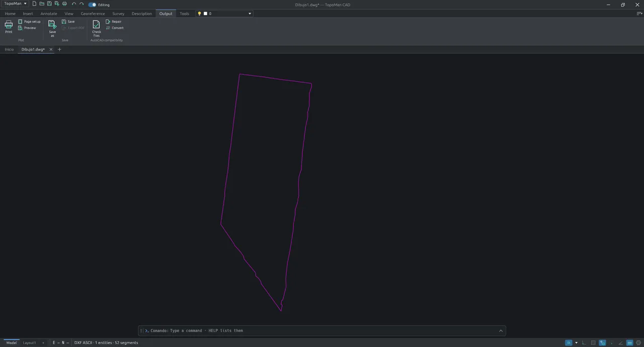This screenshot has height=347, width=644.
Task: Click the quick access save-as icon
Action: [x=56, y=4]
